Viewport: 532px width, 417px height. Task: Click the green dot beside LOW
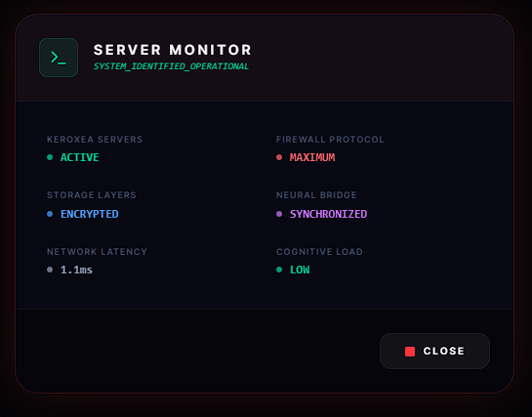click(279, 270)
